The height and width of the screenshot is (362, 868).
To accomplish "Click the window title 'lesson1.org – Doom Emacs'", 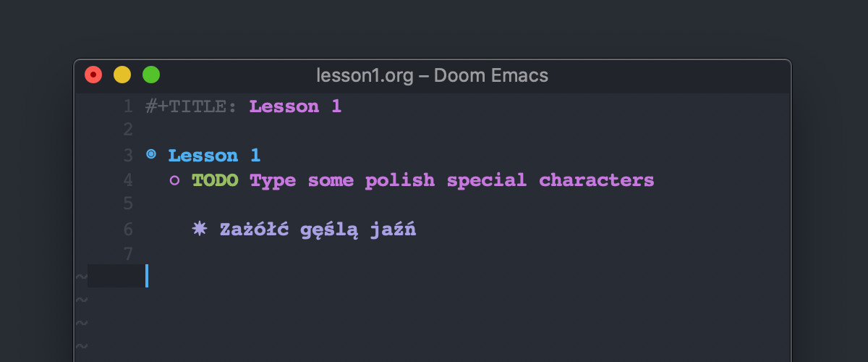I will (433, 75).
